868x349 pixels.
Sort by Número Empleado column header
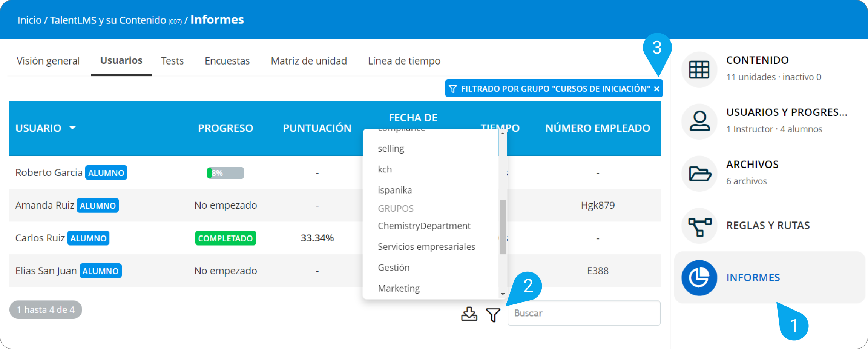pos(598,128)
